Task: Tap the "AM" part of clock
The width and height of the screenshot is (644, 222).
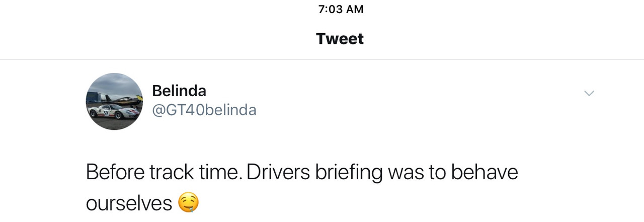Action: pos(354,9)
